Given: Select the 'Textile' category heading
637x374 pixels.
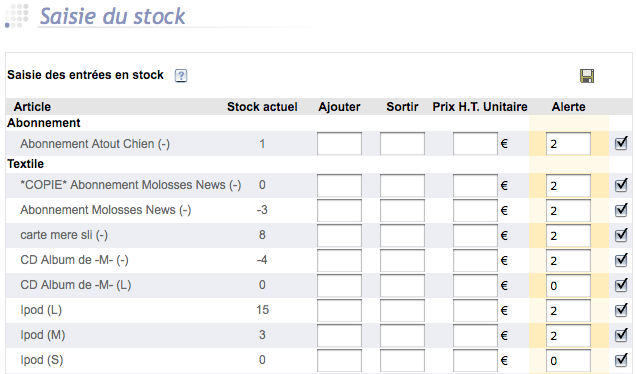Looking at the screenshot, I should [26, 164].
